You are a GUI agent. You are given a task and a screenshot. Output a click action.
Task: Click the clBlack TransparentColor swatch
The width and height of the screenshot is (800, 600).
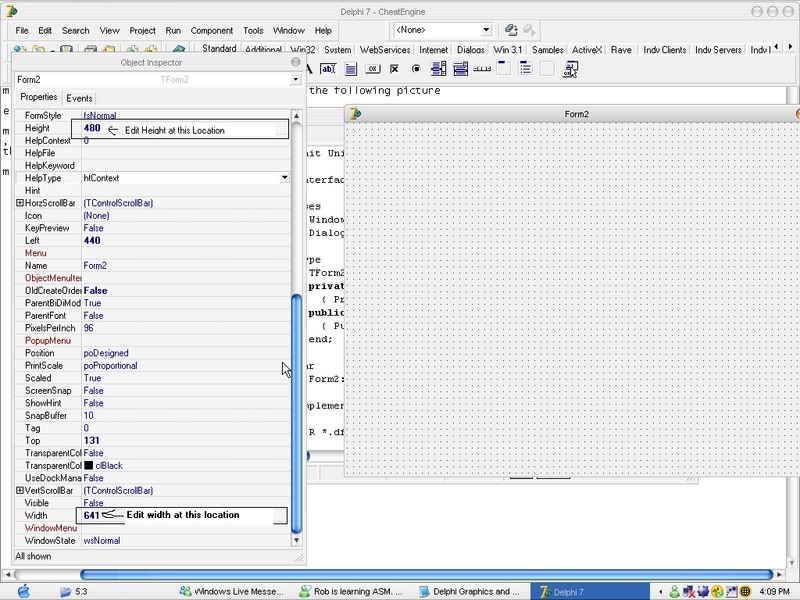click(89, 466)
